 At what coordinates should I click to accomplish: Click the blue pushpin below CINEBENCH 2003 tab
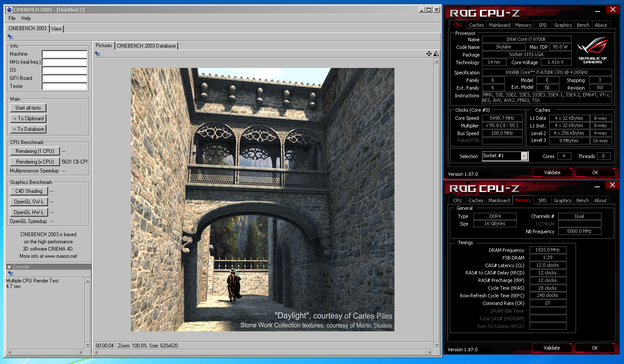[x=10, y=37]
